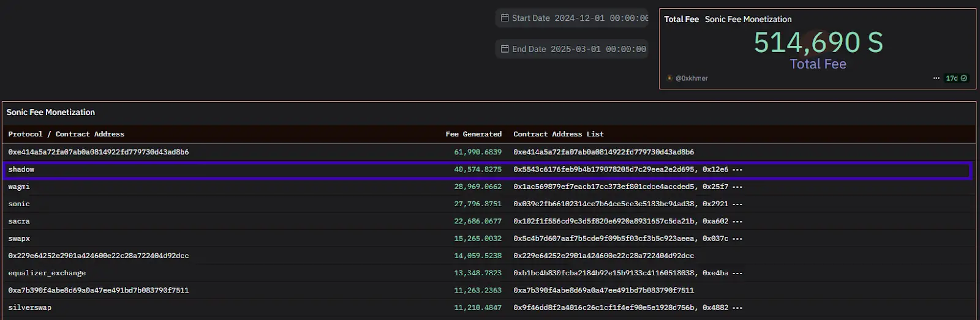The height and width of the screenshot is (320, 980).
Task: Open Sonic Fee Monetization query link in card header
Action: (x=748, y=19)
